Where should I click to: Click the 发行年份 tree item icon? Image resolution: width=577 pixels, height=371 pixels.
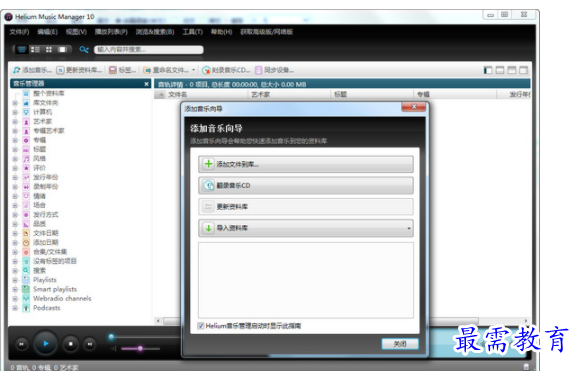pos(26,177)
